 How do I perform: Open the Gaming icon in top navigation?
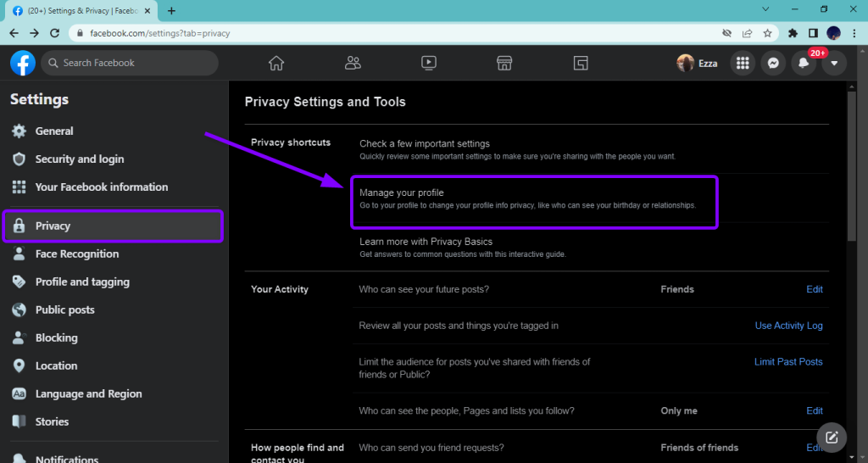(x=580, y=63)
